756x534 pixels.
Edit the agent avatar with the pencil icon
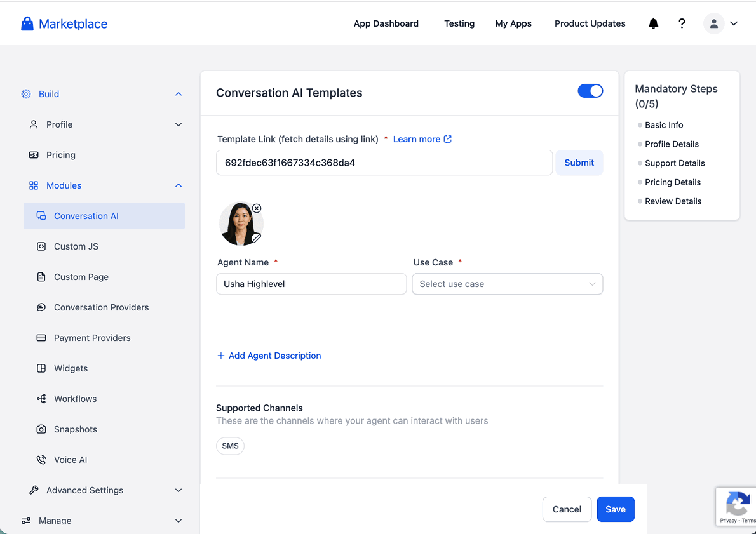(x=256, y=237)
